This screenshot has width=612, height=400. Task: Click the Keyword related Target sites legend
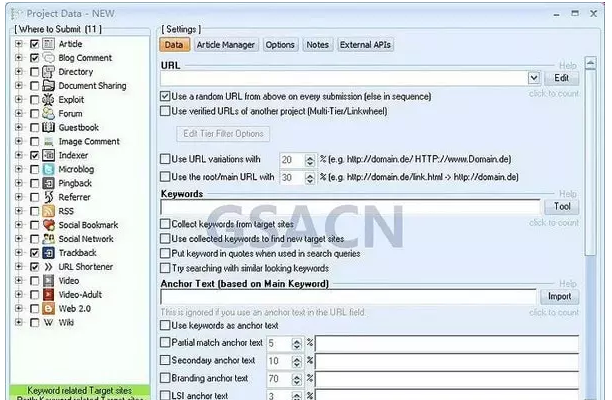click(x=80, y=390)
